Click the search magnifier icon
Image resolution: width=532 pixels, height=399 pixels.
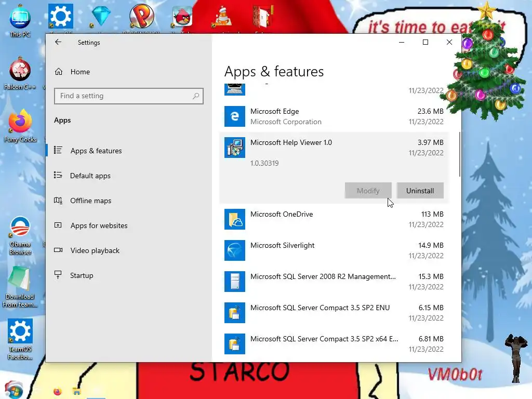click(196, 96)
